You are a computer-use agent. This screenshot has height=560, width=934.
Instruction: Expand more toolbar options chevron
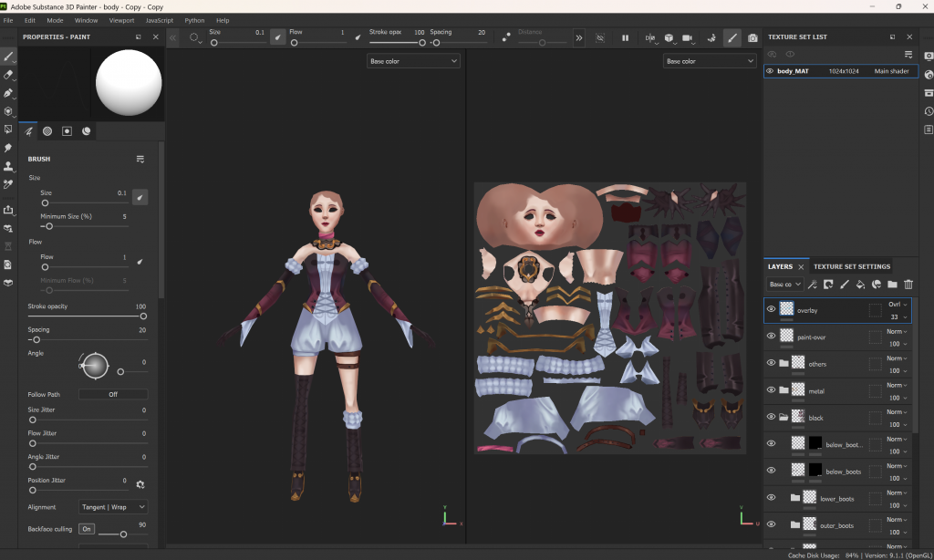[x=579, y=37]
